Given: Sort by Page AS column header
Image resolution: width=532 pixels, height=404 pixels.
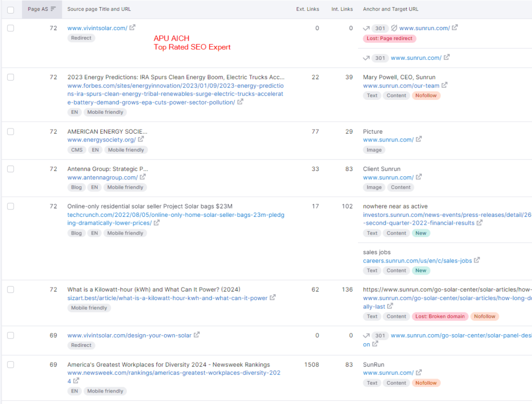Looking at the screenshot, I should coord(37,9).
